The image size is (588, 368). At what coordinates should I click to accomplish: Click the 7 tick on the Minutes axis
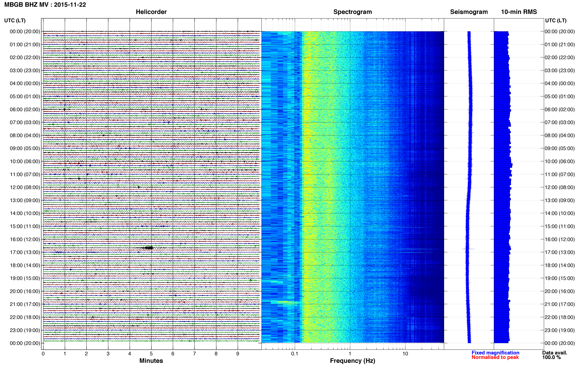coord(195,354)
